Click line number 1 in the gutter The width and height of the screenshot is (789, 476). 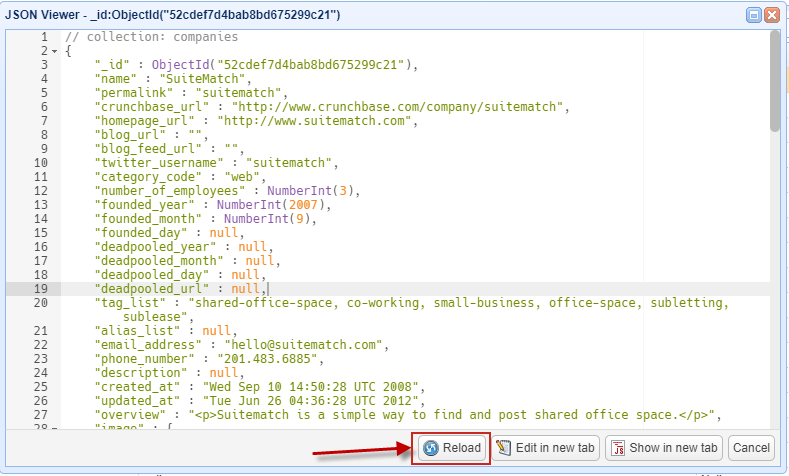(44, 37)
